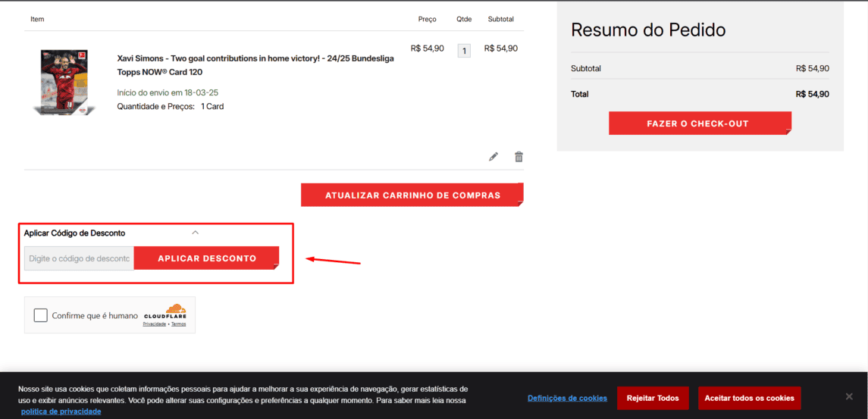Image resolution: width=868 pixels, height=419 pixels.
Task: Delete the item using the trash icon
Action: point(519,157)
